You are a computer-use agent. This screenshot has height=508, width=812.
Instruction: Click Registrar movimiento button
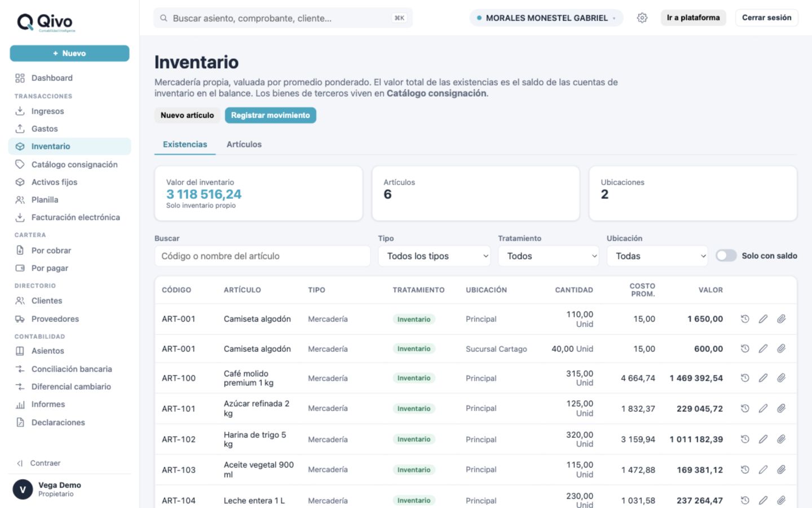(x=271, y=115)
